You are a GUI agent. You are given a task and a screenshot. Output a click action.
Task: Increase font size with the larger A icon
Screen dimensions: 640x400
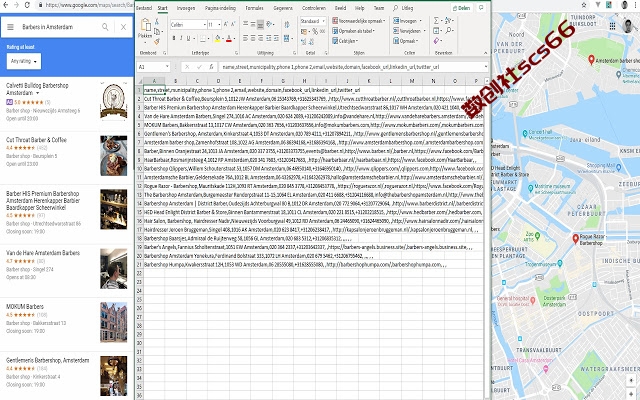click(226, 24)
